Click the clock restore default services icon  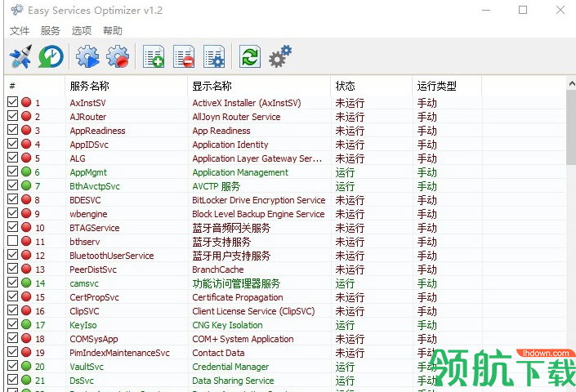coord(51,56)
